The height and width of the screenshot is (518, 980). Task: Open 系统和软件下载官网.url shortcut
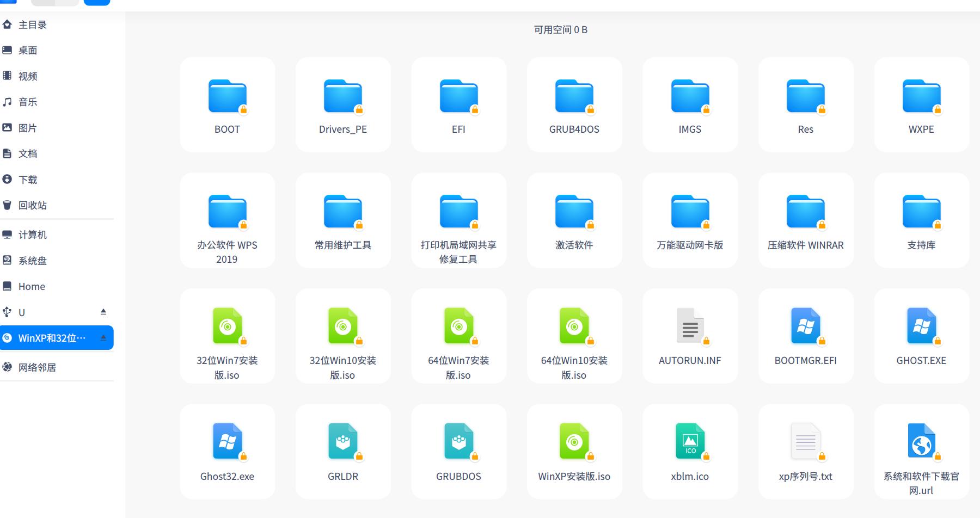[921, 452]
